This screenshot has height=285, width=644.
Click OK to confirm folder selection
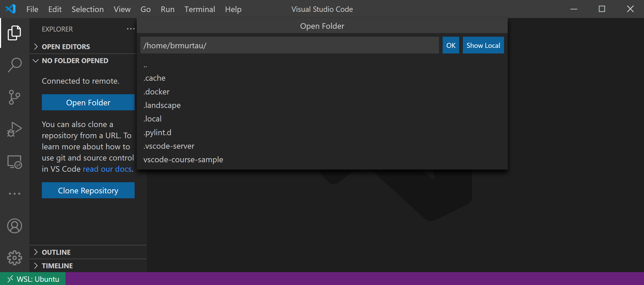(x=451, y=45)
